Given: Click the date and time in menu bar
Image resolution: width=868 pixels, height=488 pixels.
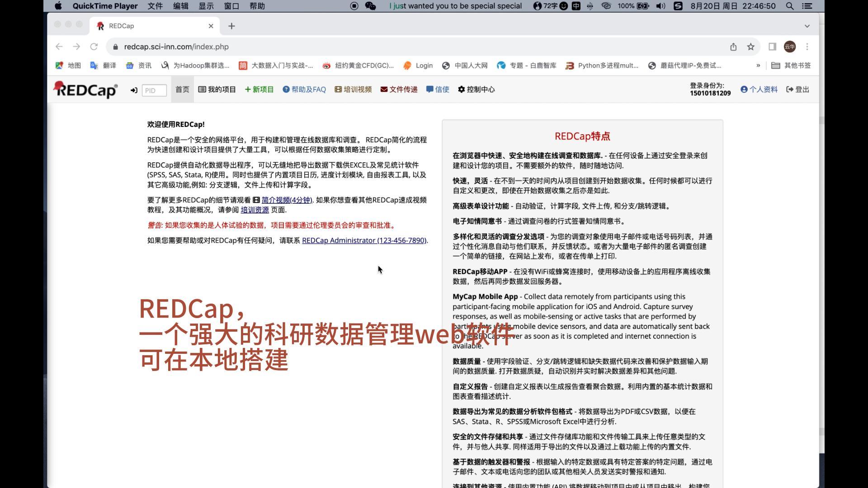Looking at the screenshot, I should (x=733, y=6).
